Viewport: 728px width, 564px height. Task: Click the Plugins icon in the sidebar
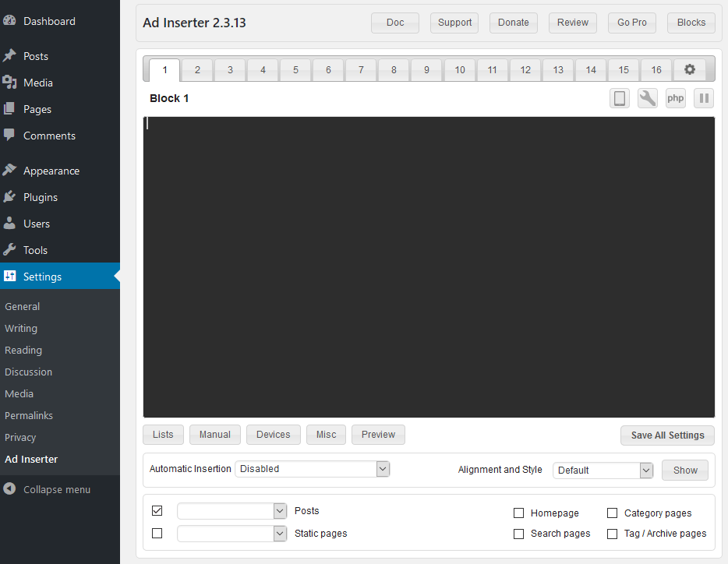click(12, 197)
